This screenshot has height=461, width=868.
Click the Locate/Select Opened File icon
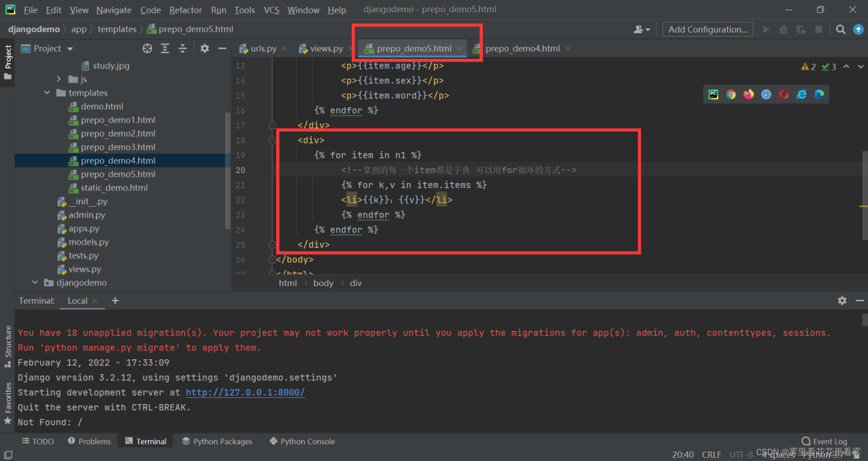pyautogui.click(x=147, y=48)
